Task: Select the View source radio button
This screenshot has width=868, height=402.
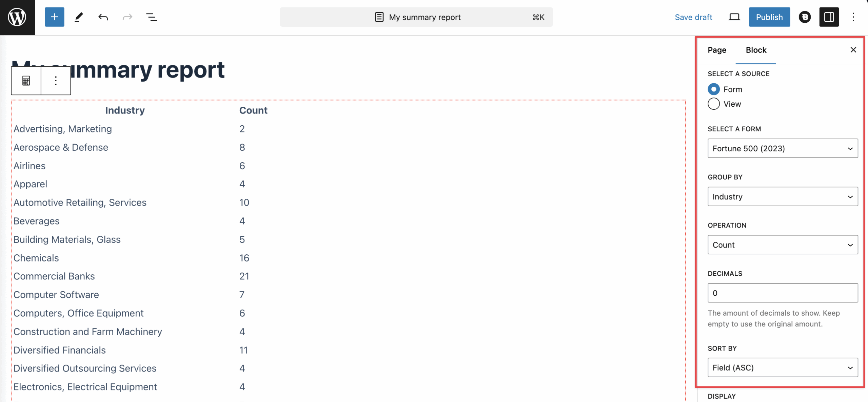Action: 713,104
